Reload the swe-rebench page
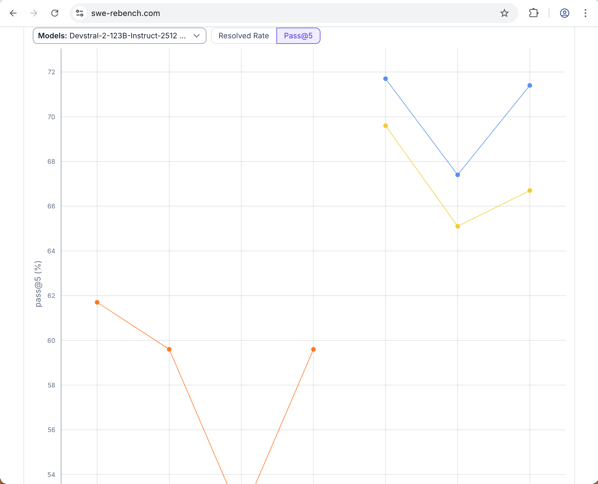The height and width of the screenshot is (484, 598). point(55,13)
